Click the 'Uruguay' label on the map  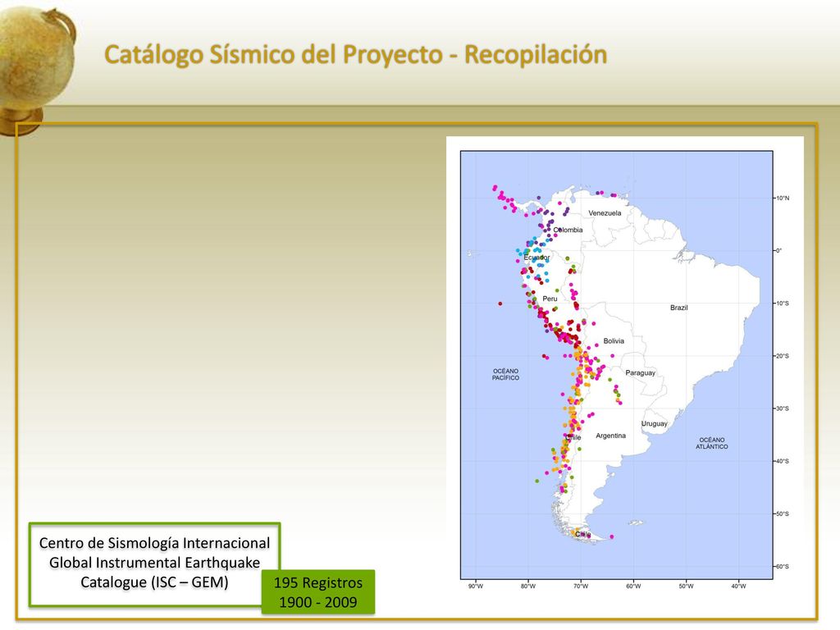tap(654, 424)
